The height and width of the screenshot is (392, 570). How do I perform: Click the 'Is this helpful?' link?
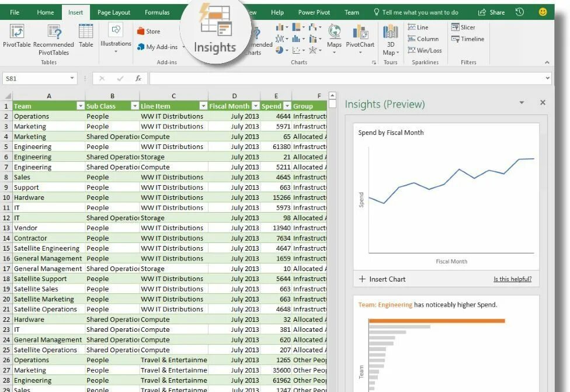pyautogui.click(x=513, y=279)
